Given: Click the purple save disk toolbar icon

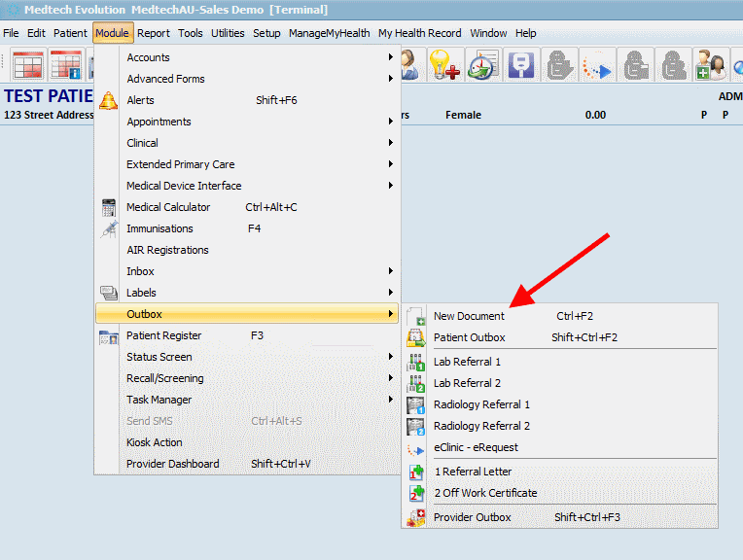Looking at the screenshot, I should coord(520,65).
